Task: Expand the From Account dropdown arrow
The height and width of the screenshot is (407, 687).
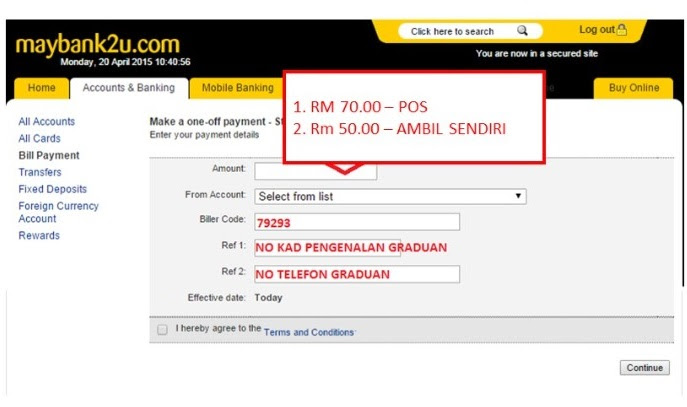Action: (518, 196)
